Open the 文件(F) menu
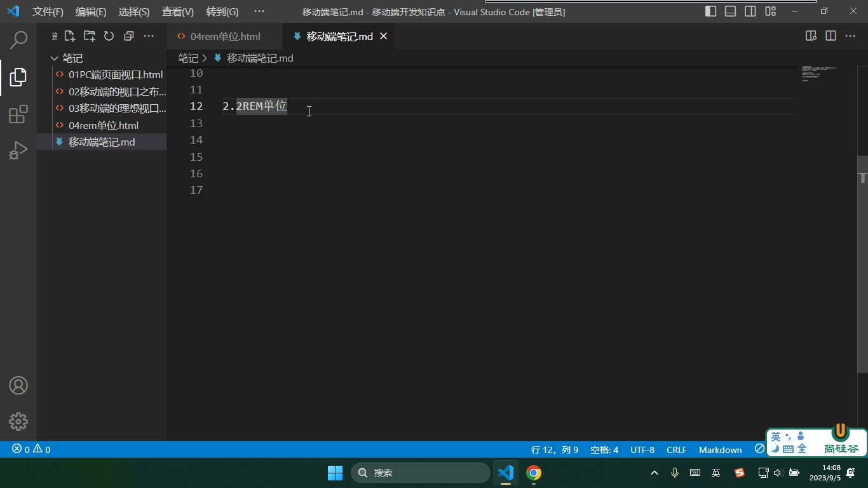 [48, 11]
